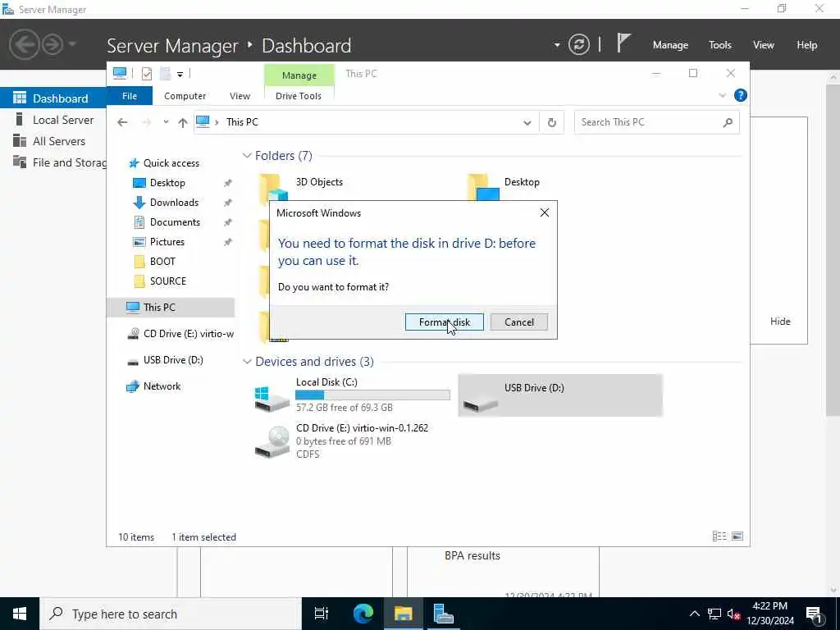Image resolution: width=840 pixels, height=630 pixels.
Task: Click the Manage contextual tab in Explorer
Action: [299, 75]
